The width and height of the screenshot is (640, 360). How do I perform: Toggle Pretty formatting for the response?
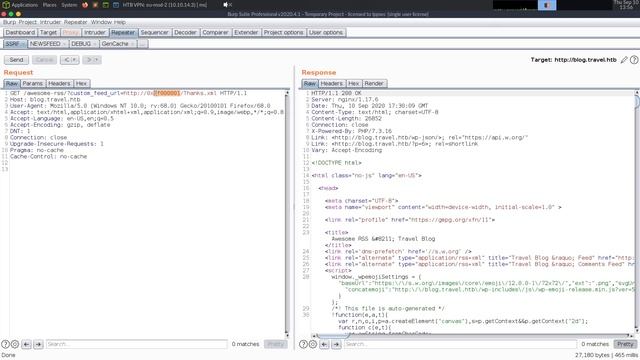pos(625,344)
